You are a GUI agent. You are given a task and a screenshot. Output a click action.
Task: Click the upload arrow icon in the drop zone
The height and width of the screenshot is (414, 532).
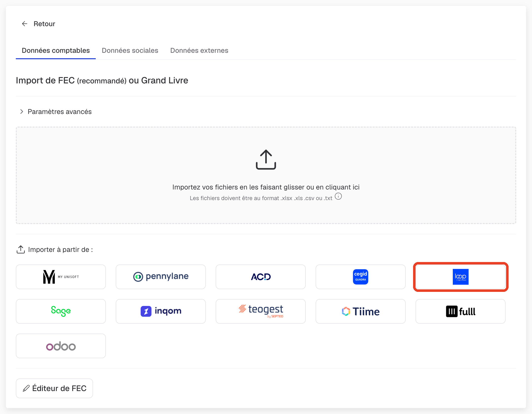click(266, 159)
